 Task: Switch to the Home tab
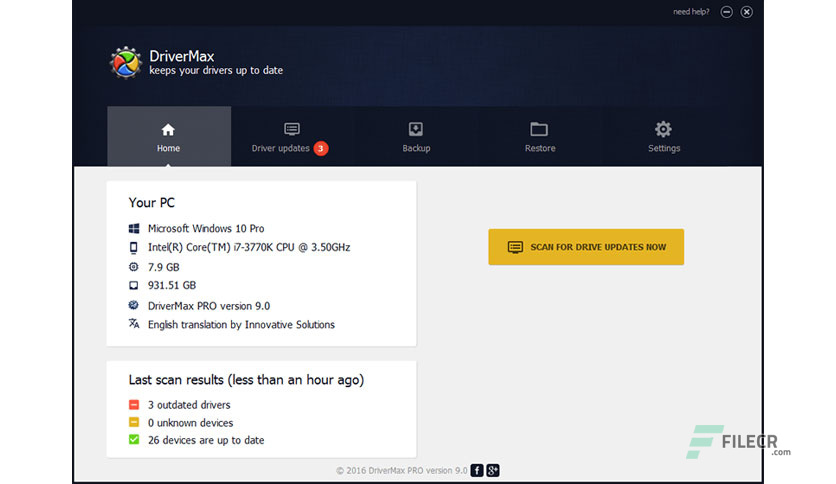click(169, 136)
